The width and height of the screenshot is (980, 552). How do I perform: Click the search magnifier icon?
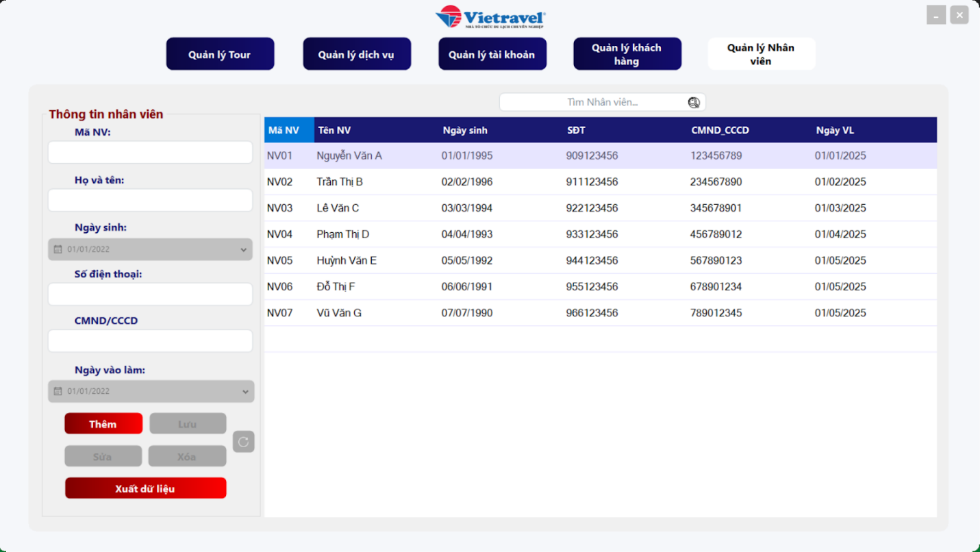click(x=694, y=103)
